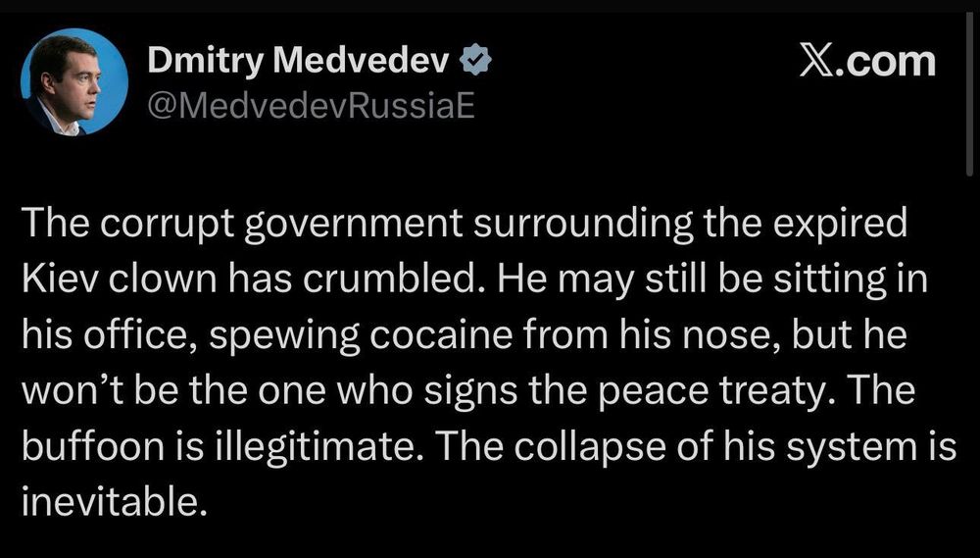Image resolution: width=980 pixels, height=558 pixels.
Task: Click the word "inevitable." in the tweet
Action: click(x=115, y=501)
